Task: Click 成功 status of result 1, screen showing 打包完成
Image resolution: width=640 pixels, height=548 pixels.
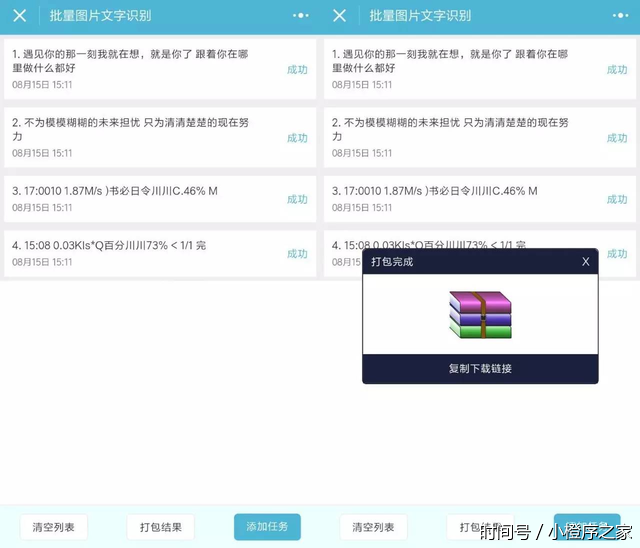Action: (x=617, y=70)
